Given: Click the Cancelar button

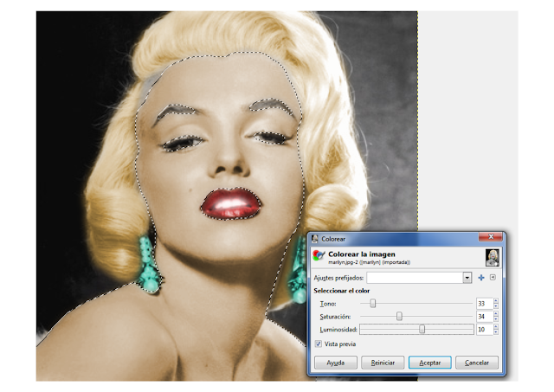Looking at the screenshot, I should [477, 363].
